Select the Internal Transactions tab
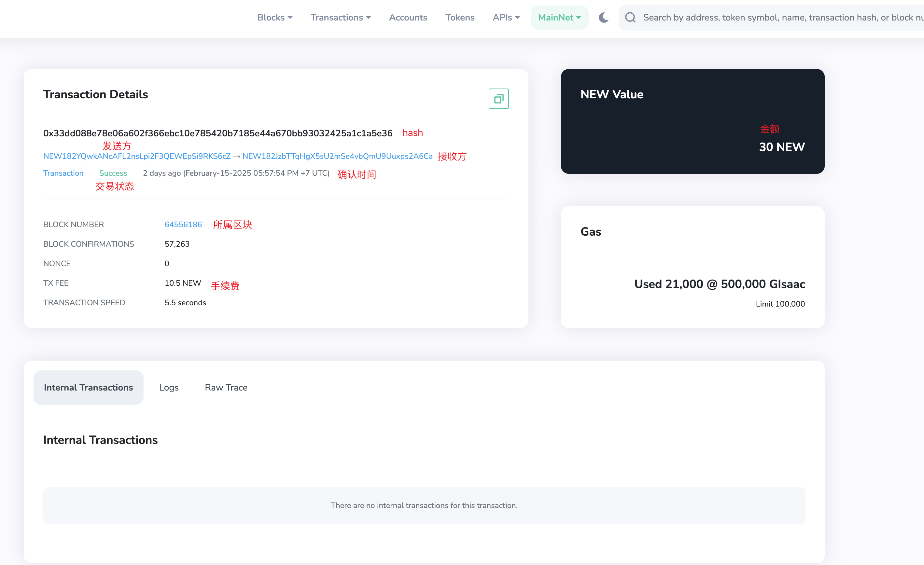 89,387
